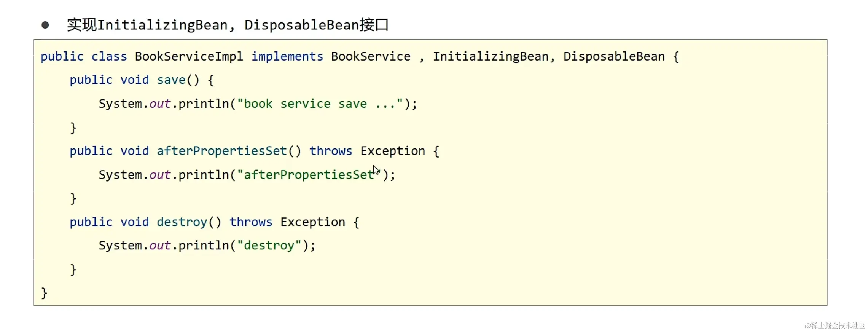This screenshot has height=332, width=868.
Task: Click 'throws Exception' on the afterPropertiesSet line
Action: [x=367, y=151]
